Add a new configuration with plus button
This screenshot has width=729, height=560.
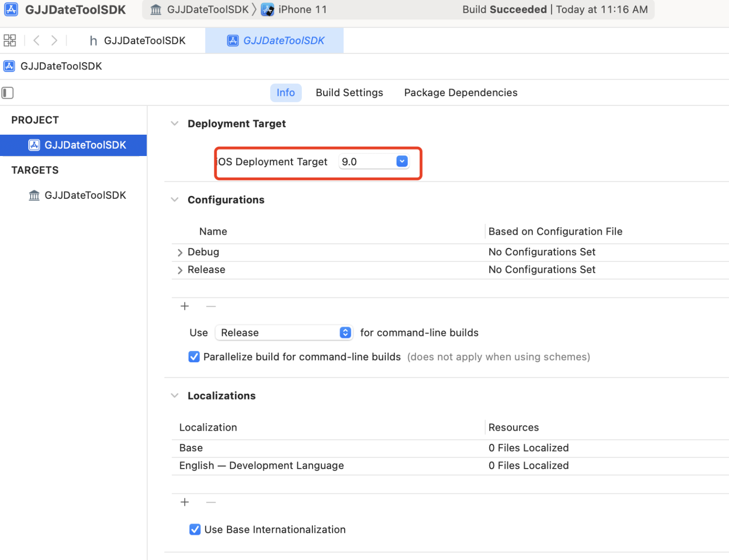[x=185, y=306]
